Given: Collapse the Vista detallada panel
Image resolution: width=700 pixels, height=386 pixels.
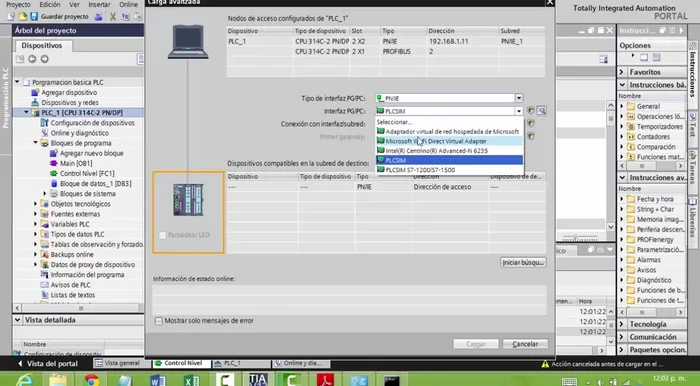Looking at the screenshot, I should 17,320.
